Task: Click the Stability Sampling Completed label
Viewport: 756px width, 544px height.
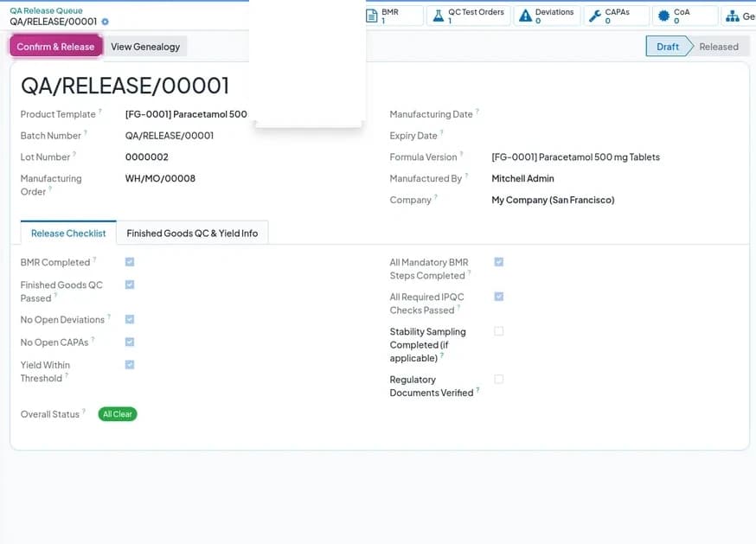Action: [x=427, y=345]
